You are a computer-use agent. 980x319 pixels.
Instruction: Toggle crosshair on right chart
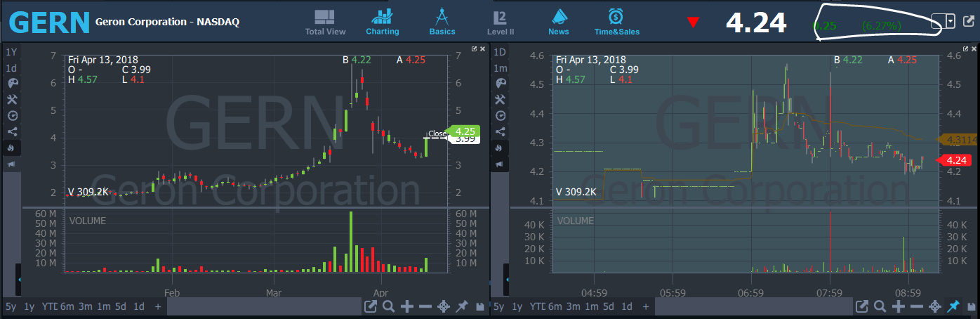[935, 306]
